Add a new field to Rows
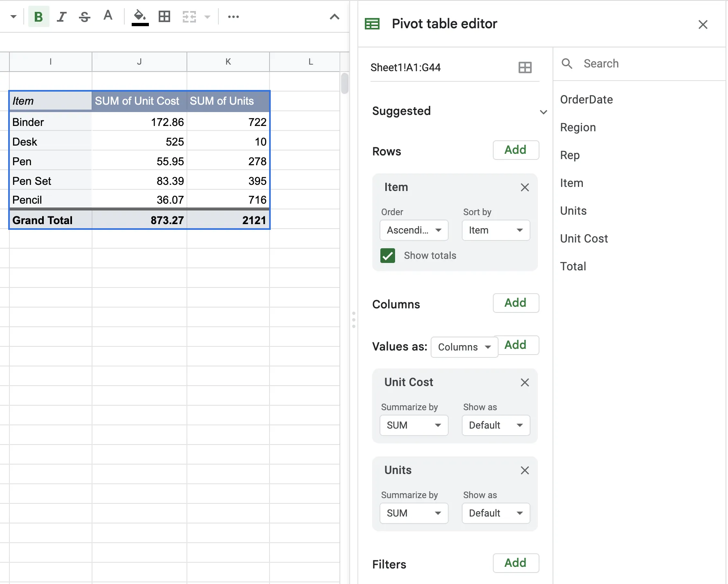This screenshot has height=584, width=728. coord(515,150)
